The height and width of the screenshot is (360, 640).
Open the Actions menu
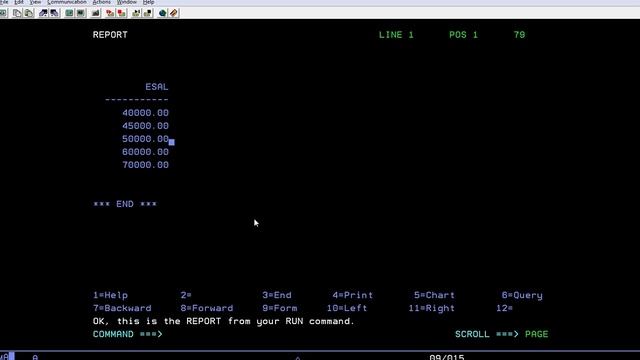tap(102, 2)
